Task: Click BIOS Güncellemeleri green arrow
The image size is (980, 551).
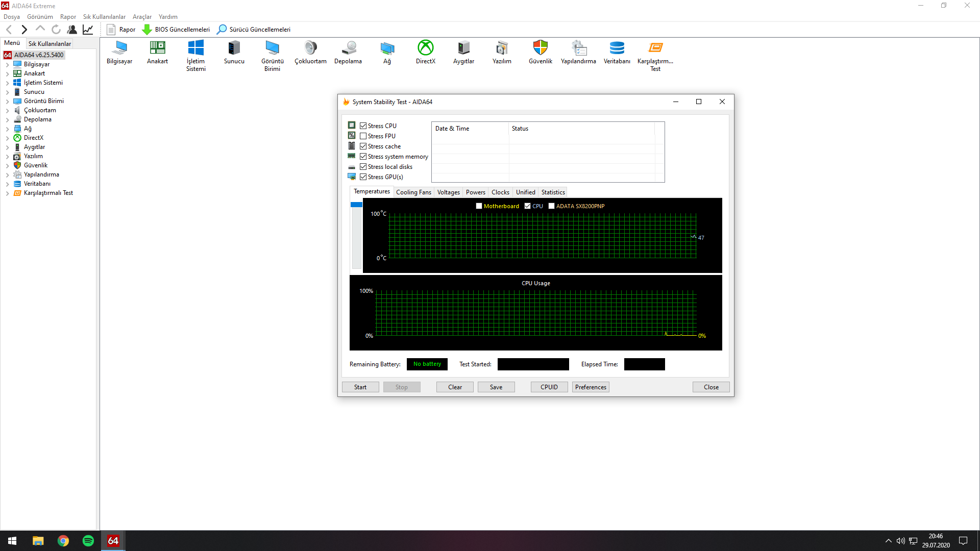Action: pyautogui.click(x=147, y=30)
